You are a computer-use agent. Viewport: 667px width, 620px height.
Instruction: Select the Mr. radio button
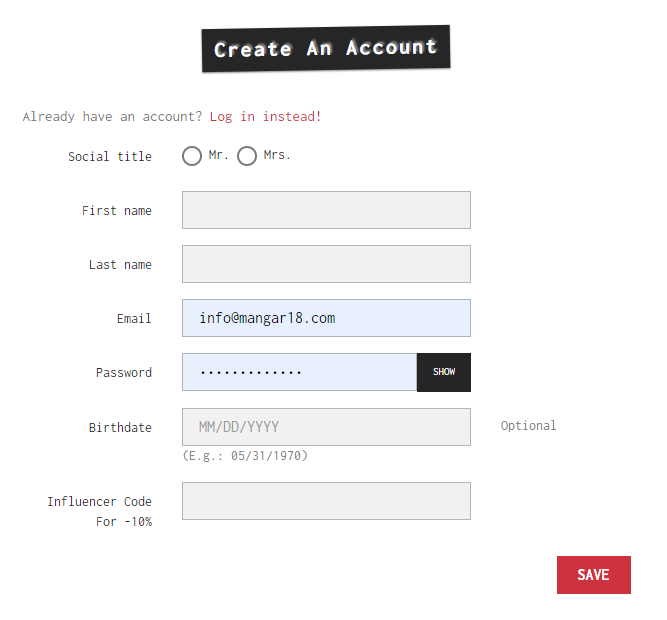click(x=192, y=156)
